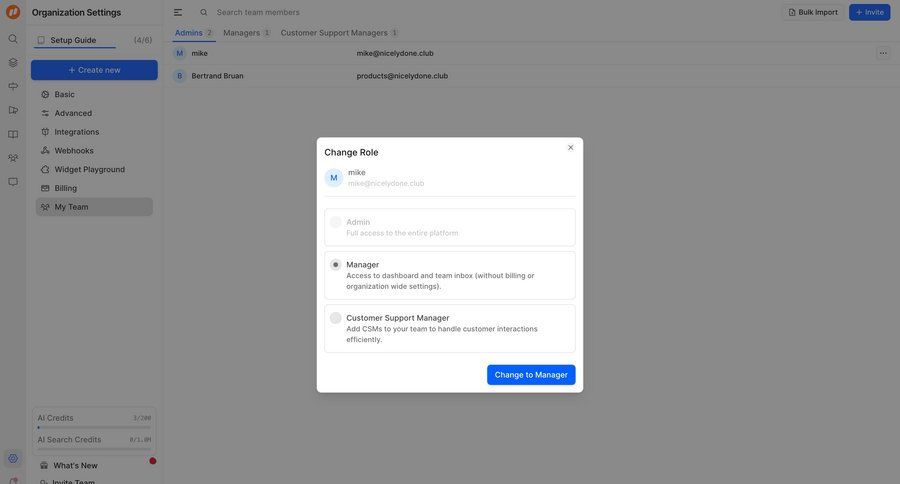Open the Create new menu
This screenshot has width=900, height=484.
point(94,70)
